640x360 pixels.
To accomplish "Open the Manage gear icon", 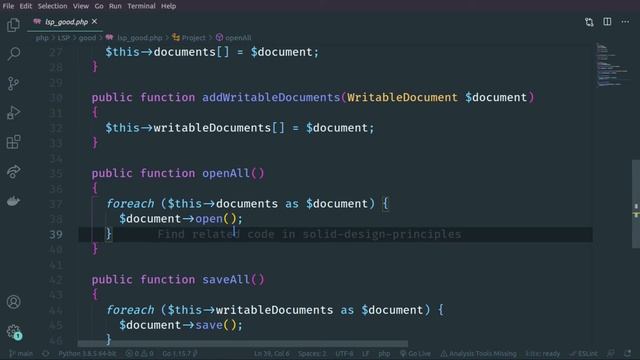I will click(13, 331).
